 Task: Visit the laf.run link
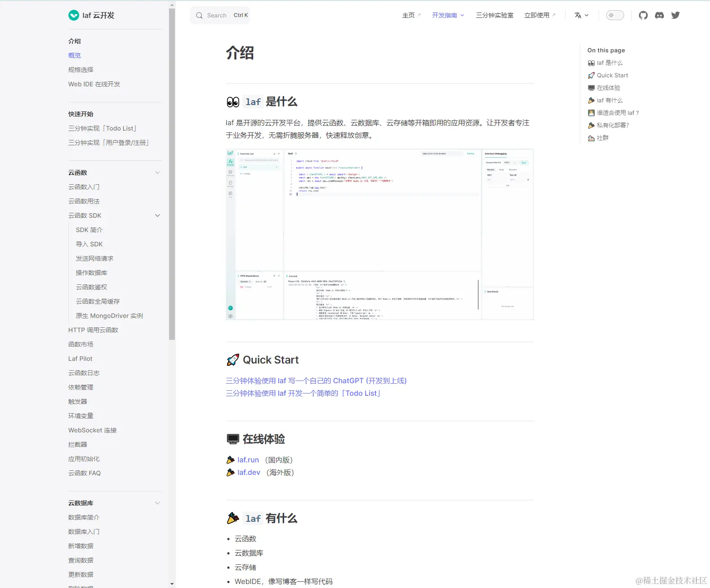tap(248, 460)
